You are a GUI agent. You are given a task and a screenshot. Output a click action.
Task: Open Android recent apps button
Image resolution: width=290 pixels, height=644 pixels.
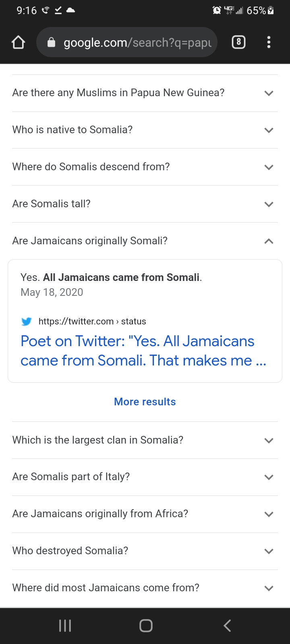[65, 625]
